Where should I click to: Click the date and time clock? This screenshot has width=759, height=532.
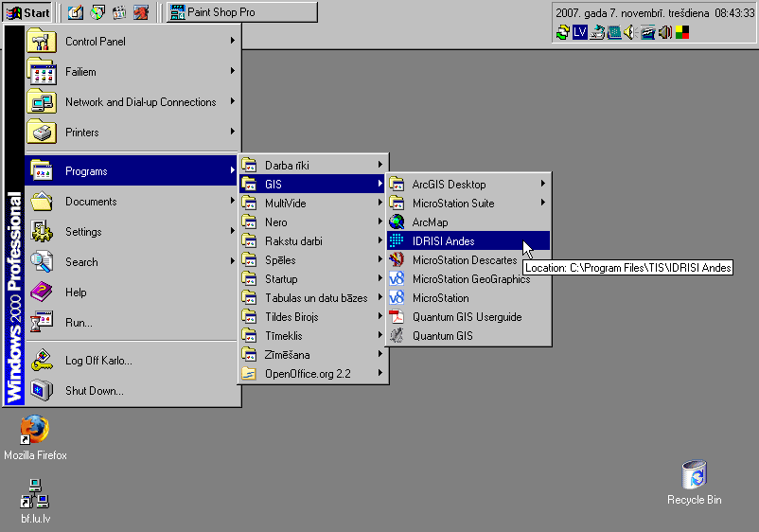pyautogui.click(x=655, y=13)
